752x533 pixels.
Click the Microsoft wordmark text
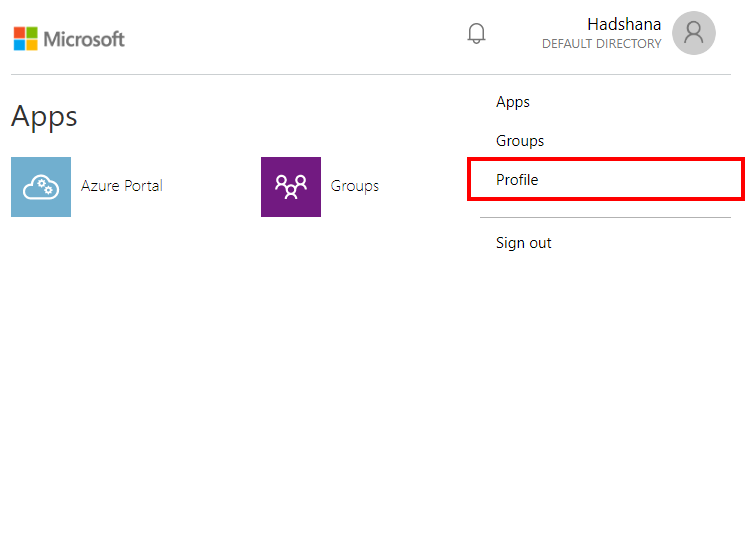click(84, 39)
